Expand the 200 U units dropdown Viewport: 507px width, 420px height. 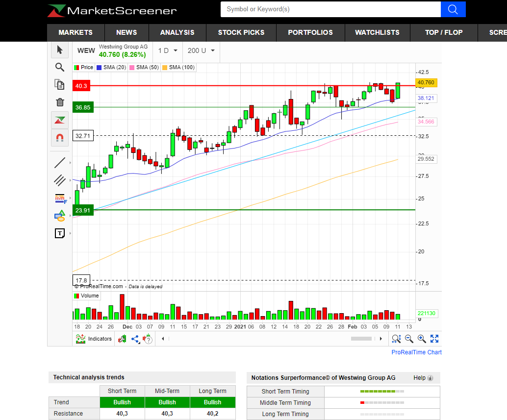pos(201,51)
